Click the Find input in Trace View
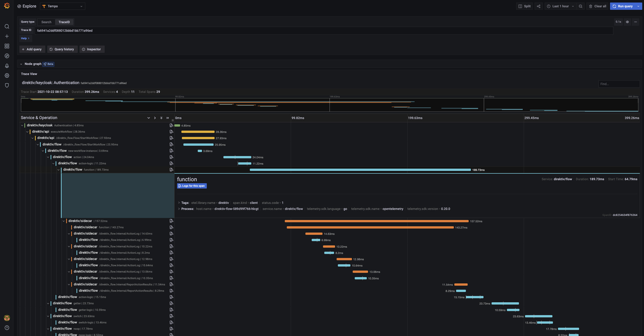This screenshot has width=644, height=336. tap(619, 84)
